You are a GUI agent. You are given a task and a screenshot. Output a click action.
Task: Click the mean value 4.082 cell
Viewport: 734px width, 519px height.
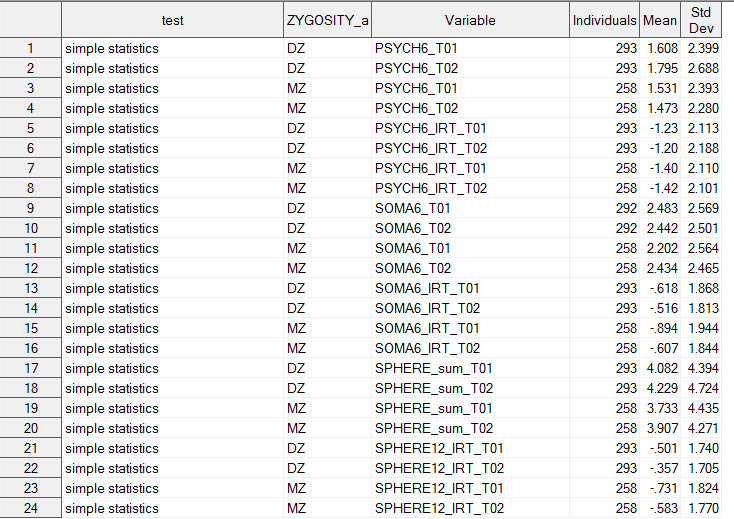click(660, 368)
